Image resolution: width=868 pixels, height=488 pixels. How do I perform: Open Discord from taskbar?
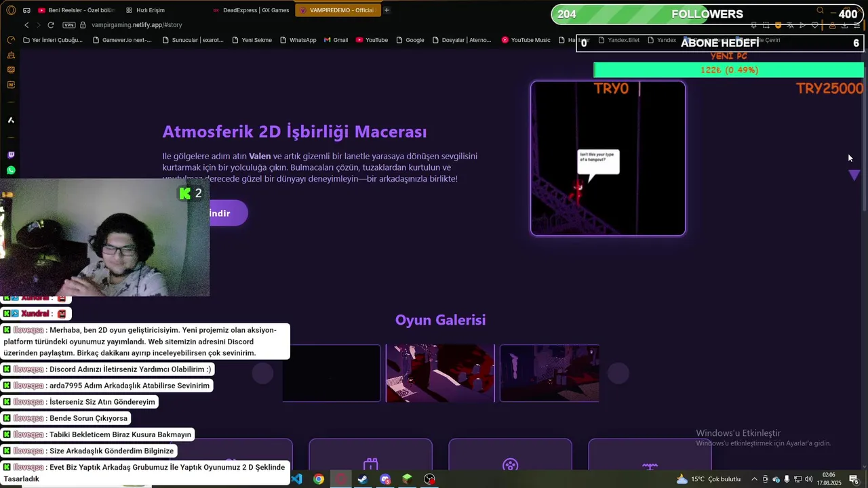[x=385, y=479]
